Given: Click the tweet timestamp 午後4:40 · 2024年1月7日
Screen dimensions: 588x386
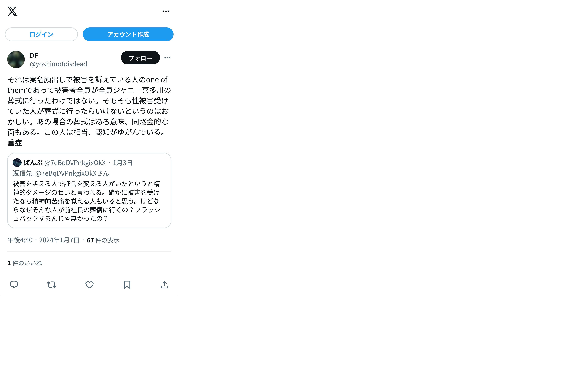Looking at the screenshot, I should point(43,240).
